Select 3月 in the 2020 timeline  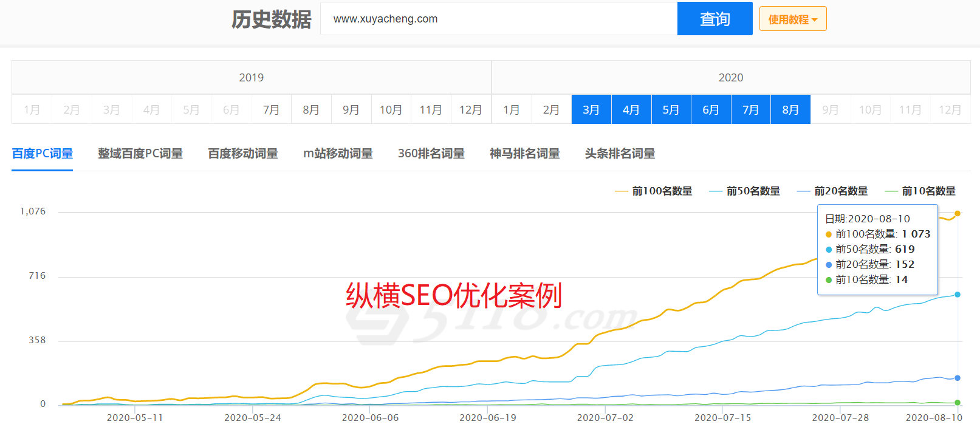click(591, 110)
